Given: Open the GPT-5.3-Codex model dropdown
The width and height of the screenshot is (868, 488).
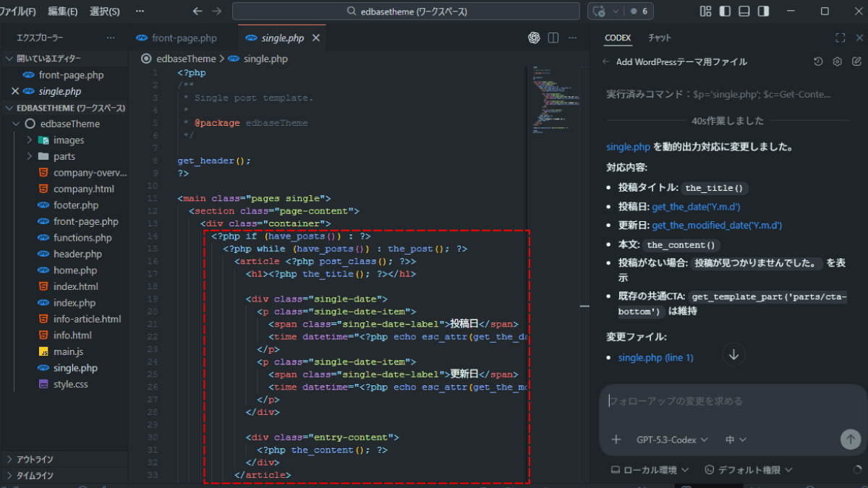Looking at the screenshot, I should tap(672, 440).
